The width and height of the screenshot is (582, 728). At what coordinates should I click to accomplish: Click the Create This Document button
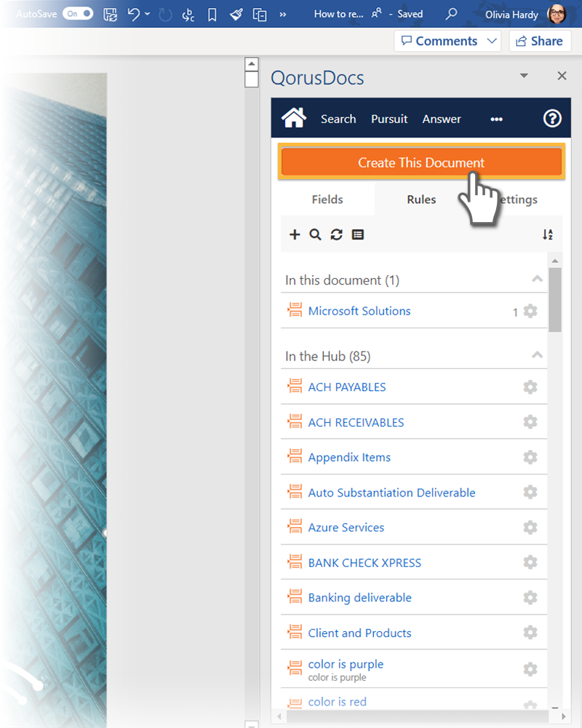420,163
